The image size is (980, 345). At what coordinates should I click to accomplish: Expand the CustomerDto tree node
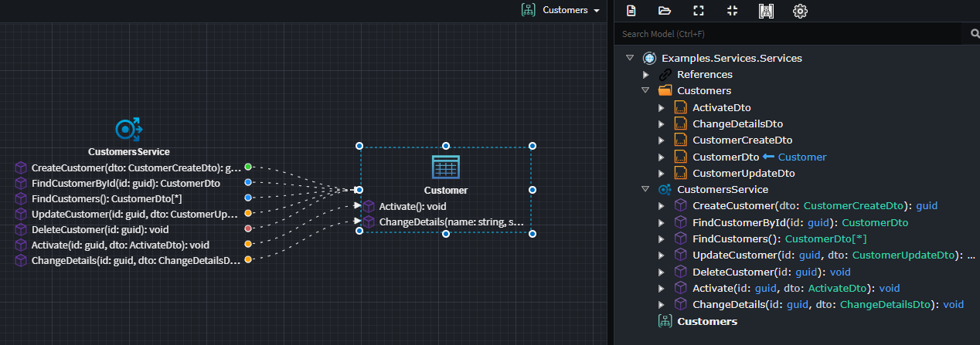click(x=662, y=157)
